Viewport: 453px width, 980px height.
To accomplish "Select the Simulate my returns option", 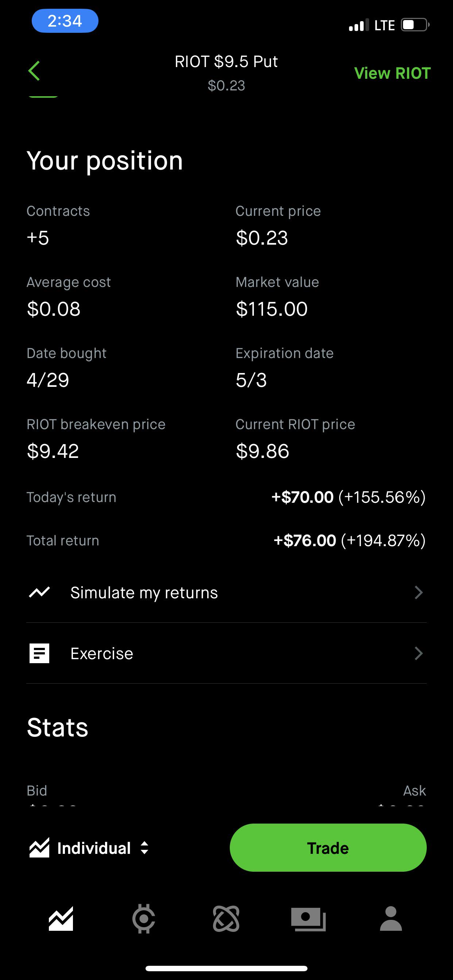I will pos(144,592).
